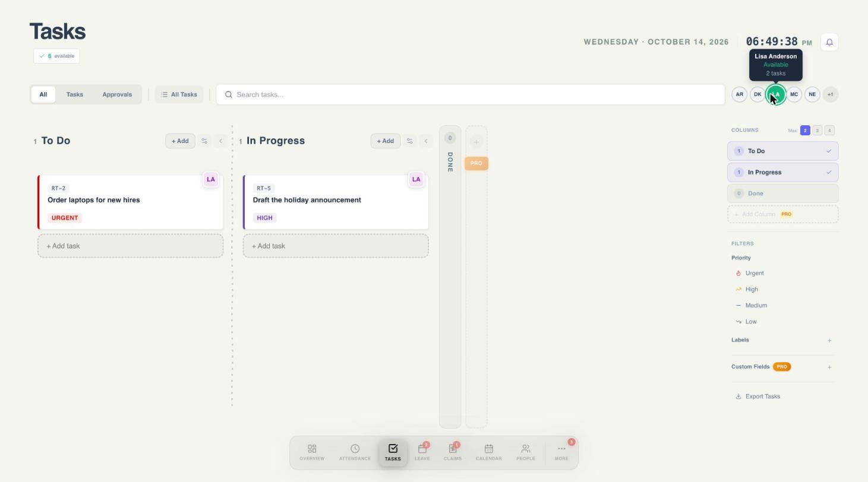Viewport: 868px width, 482px height.
Task: Click the AR user avatar
Action: (739, 94)
